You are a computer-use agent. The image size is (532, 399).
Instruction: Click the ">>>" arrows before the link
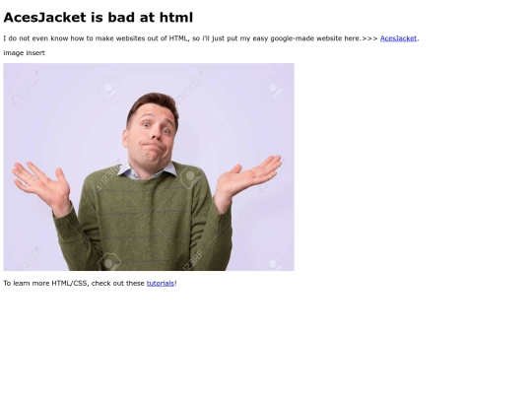[369, 38]
